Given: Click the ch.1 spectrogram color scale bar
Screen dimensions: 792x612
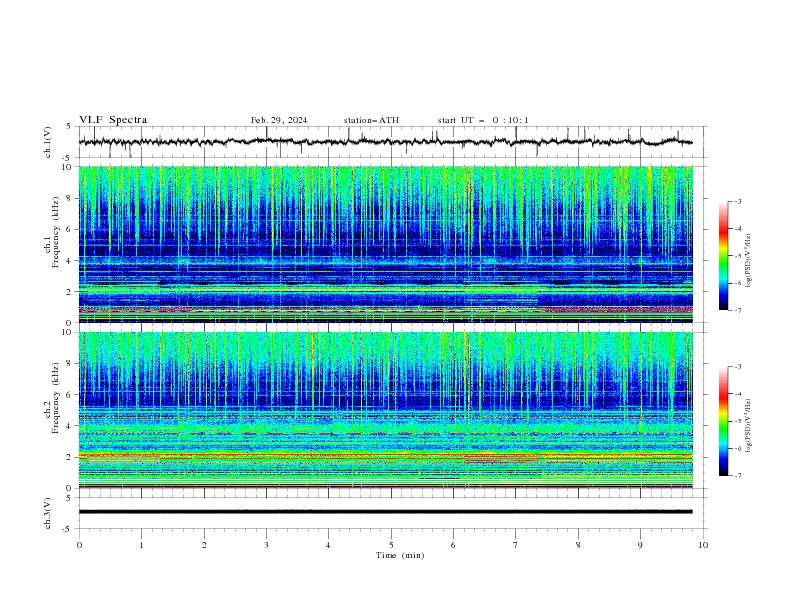Looking at the screenshot, I should tap(723, 256).
